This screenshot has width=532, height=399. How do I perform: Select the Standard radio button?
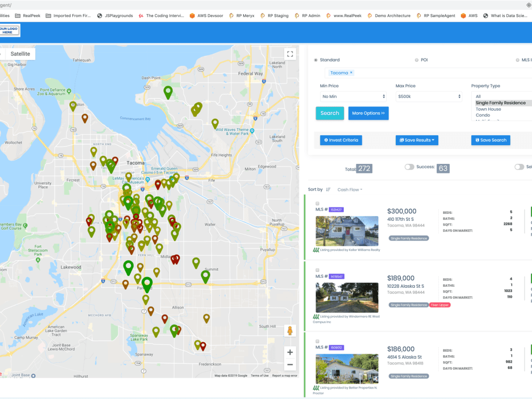click(316, 60)
